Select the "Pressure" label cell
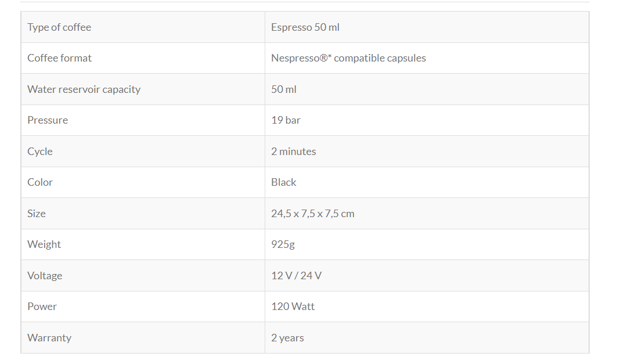617x364 pixels. click(48, 120)
